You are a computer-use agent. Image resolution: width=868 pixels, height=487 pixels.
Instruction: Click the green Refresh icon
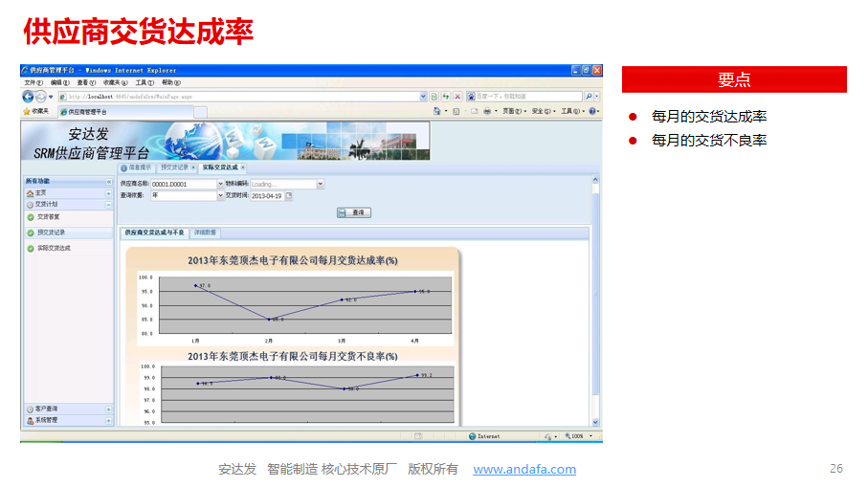pyautogui.click(x=446, y=97)
